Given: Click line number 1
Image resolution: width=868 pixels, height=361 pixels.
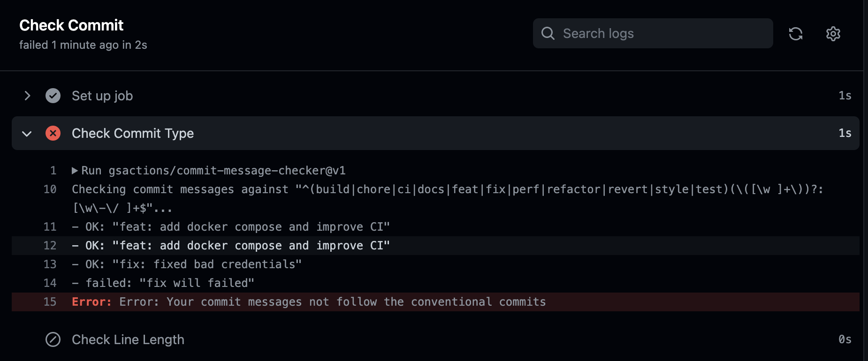Looking at the screenshot, I should [x=53, y=170].
